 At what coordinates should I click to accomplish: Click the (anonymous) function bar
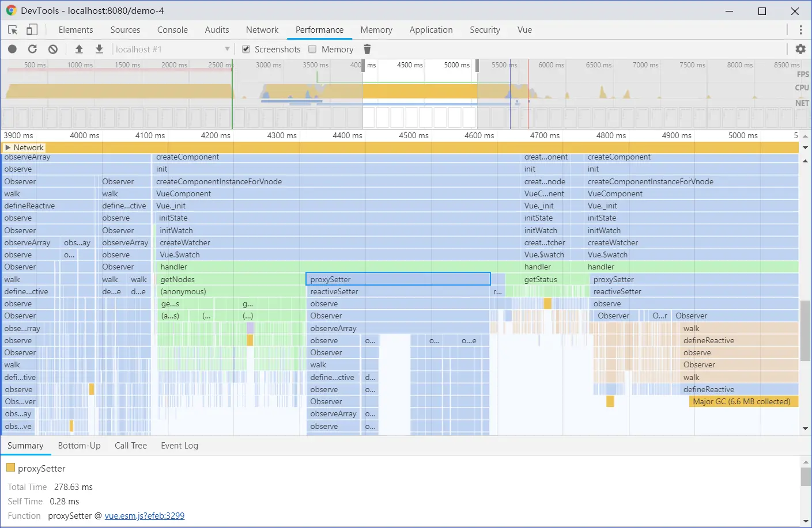[230, 291]
